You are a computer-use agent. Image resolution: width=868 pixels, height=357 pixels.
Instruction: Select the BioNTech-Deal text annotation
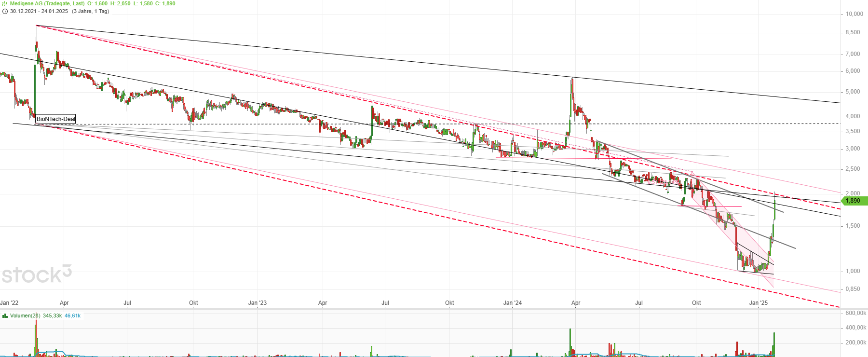56,119
